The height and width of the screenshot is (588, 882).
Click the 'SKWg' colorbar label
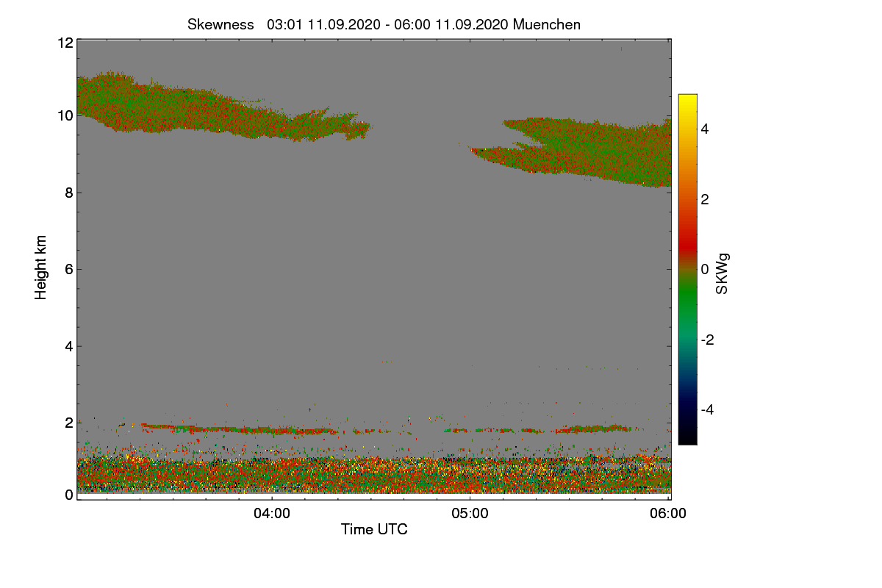click(x=723, y=274)
